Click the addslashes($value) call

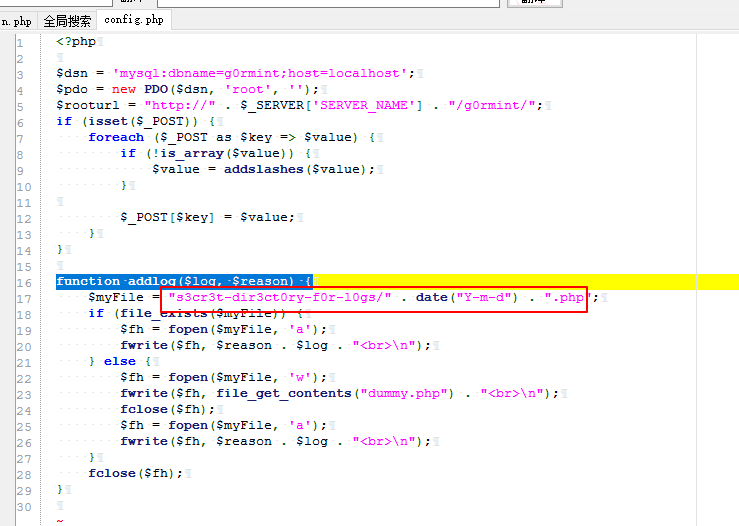point(295,170)
